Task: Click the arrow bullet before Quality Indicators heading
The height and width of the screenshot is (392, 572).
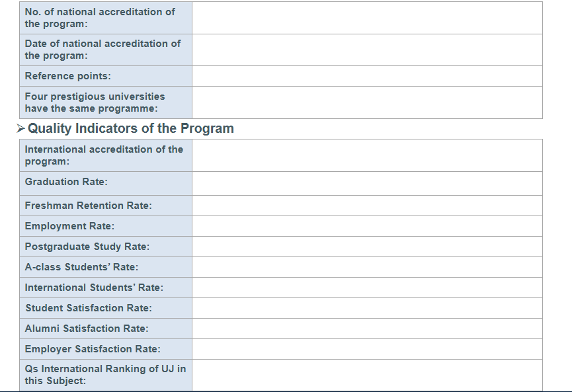Action: pos(20,128)
